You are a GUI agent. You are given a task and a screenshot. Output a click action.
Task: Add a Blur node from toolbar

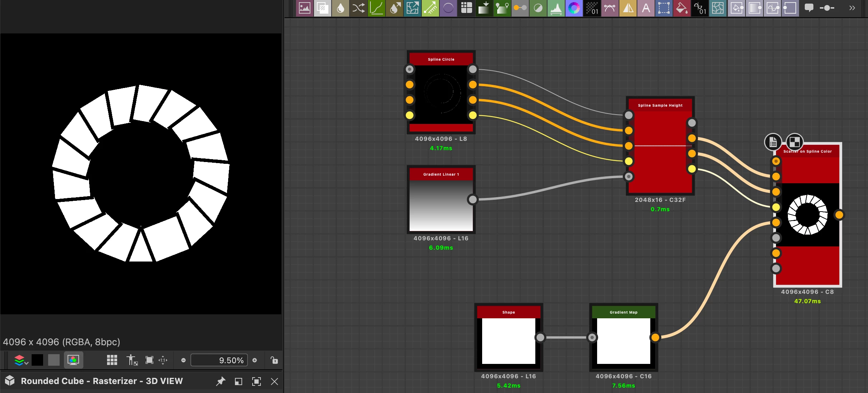click(x=340, y=8)
